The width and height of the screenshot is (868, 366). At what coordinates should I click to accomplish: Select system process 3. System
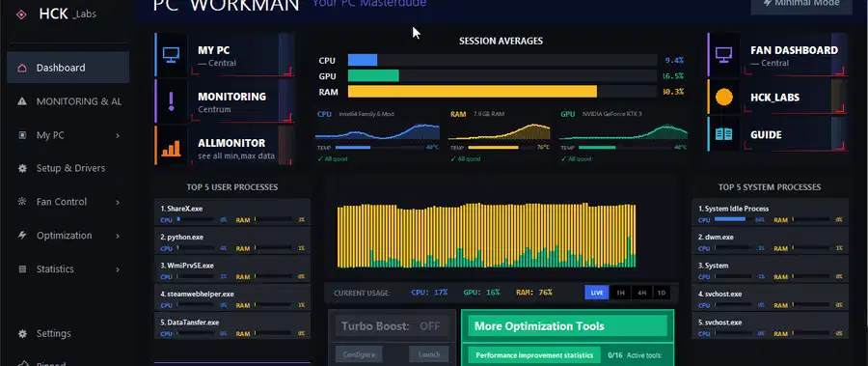[x=770, y=270]
